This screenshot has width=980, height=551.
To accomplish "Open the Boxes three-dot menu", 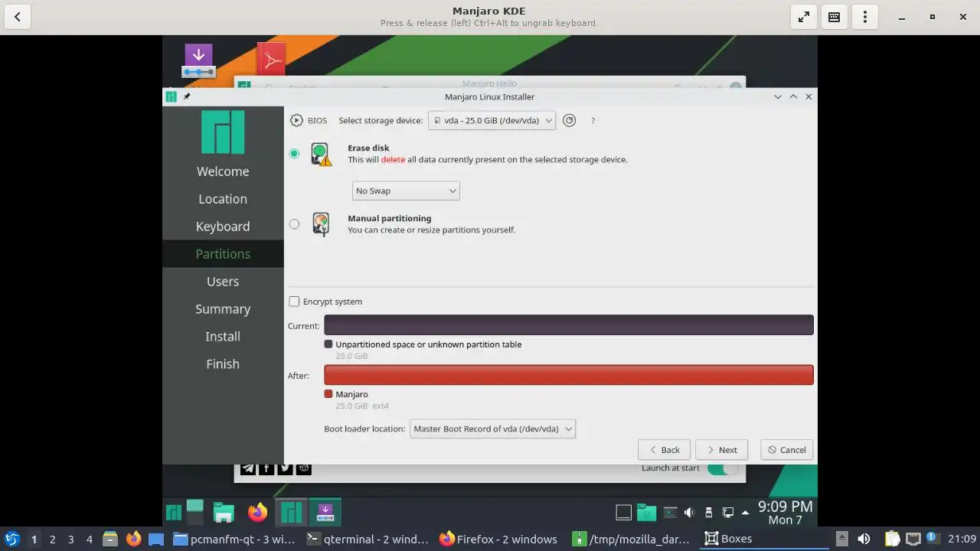I will pos(865,17).
